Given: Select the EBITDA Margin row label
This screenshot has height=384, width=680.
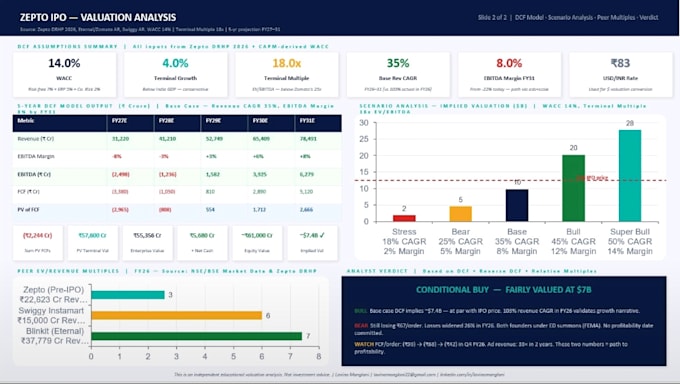Looking at the screenshot, I should click(36, 156).
